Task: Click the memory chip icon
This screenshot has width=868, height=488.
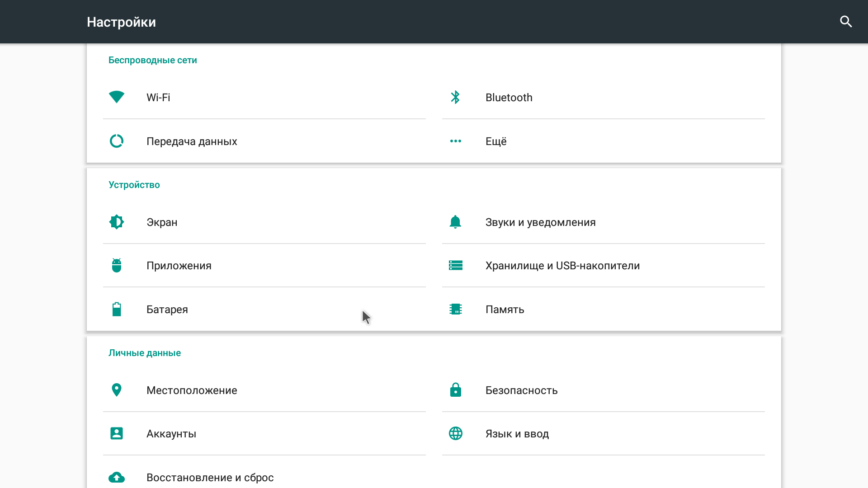Action: coord(455,309)
